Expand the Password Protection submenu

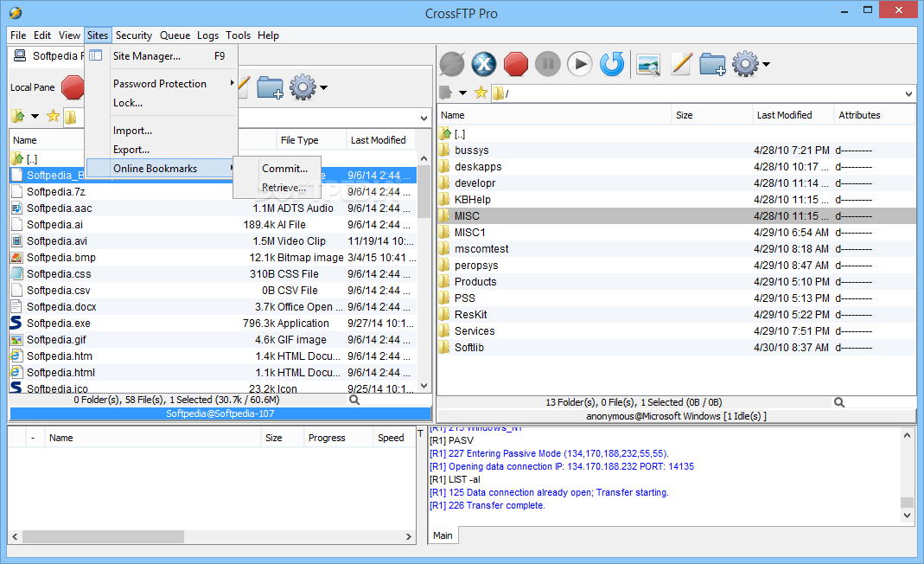point(162,84)
